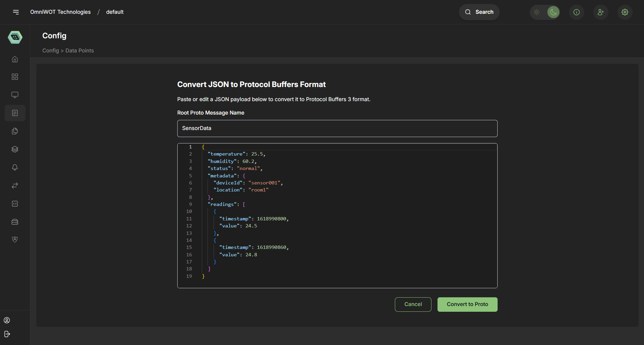Select the Devices monitor icon in sidebar
Viewport: 644px width, 345px height.
click(15, 95)
